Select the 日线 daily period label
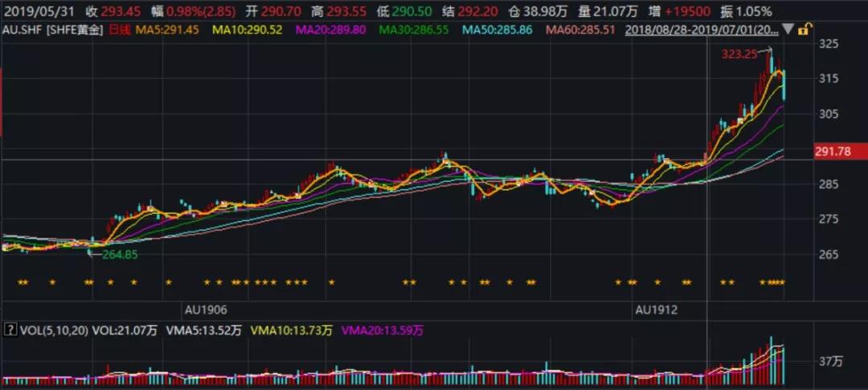Screen dimensions: 868x390 point(119,30)
